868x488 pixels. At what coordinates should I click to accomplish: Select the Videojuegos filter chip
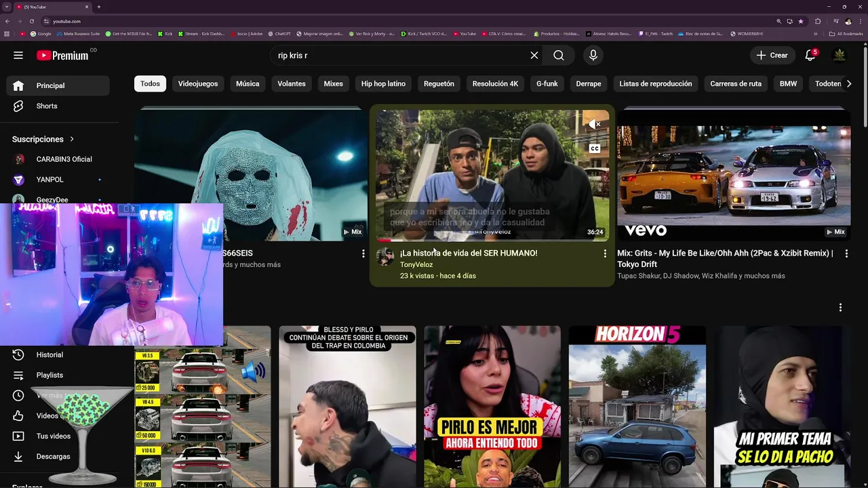pyautogui.click(x=198, y=84)
